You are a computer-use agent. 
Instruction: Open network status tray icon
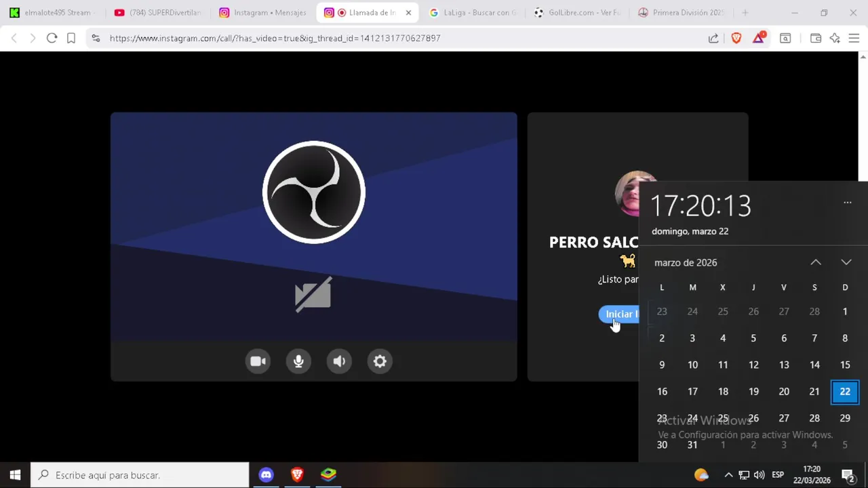click(x=744, y=475)
